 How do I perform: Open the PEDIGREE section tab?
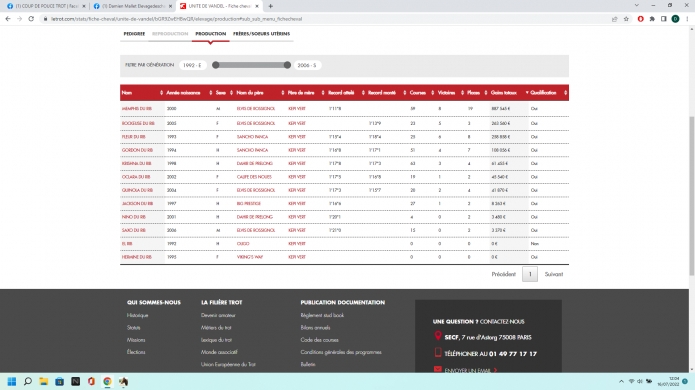(x=134, y=34)
